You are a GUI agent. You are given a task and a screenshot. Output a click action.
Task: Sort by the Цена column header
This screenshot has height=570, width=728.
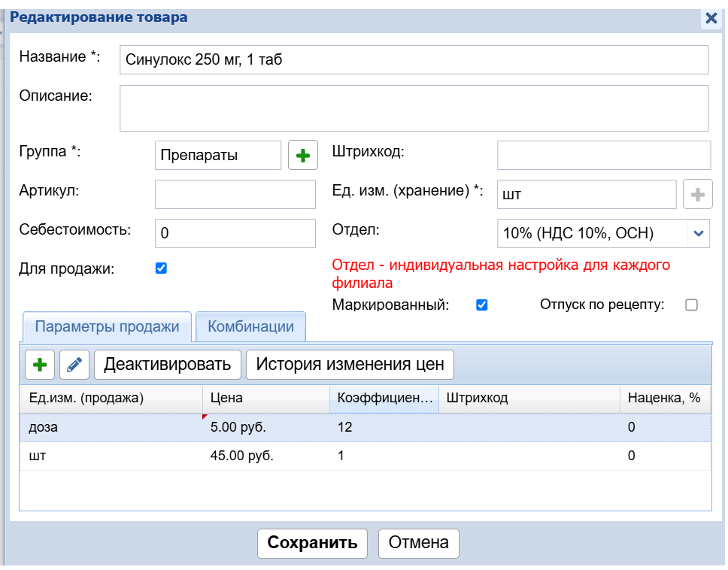(x=265, y=399)
